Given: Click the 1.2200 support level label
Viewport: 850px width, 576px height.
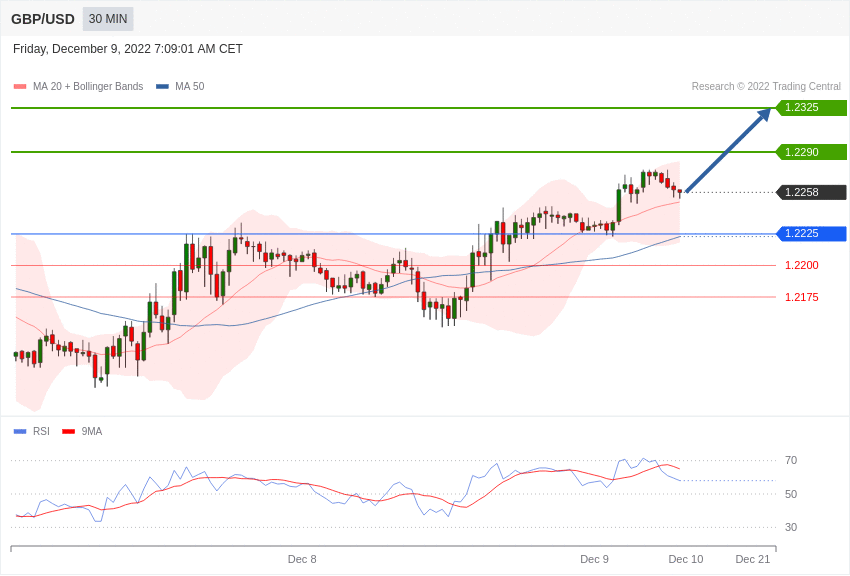Looking at the screenshot, I should (801, 266).
